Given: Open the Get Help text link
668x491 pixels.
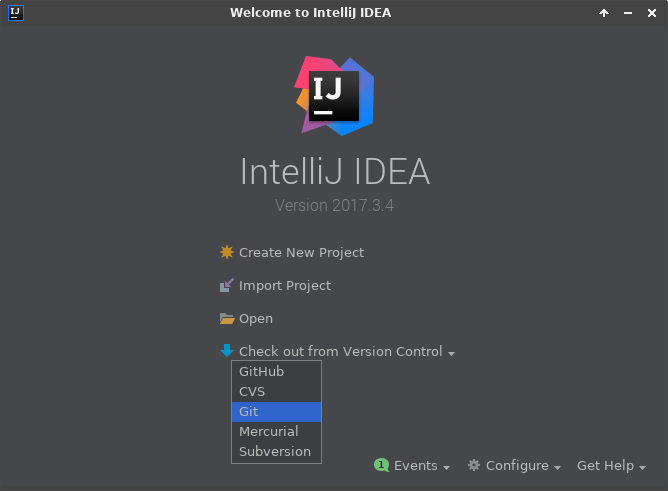Looking at the screenshot, I should tap(605, 466).
